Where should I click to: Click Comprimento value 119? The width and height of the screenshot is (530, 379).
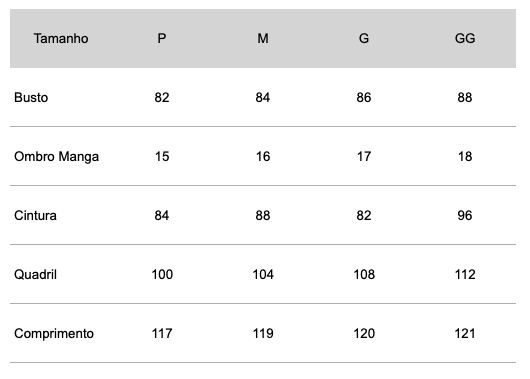coord(263,334)
